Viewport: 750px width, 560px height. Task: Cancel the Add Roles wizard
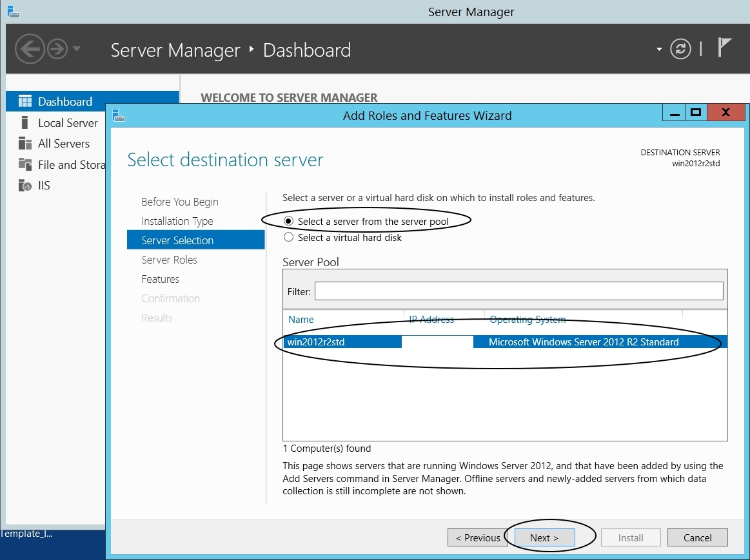click(697, 537)
